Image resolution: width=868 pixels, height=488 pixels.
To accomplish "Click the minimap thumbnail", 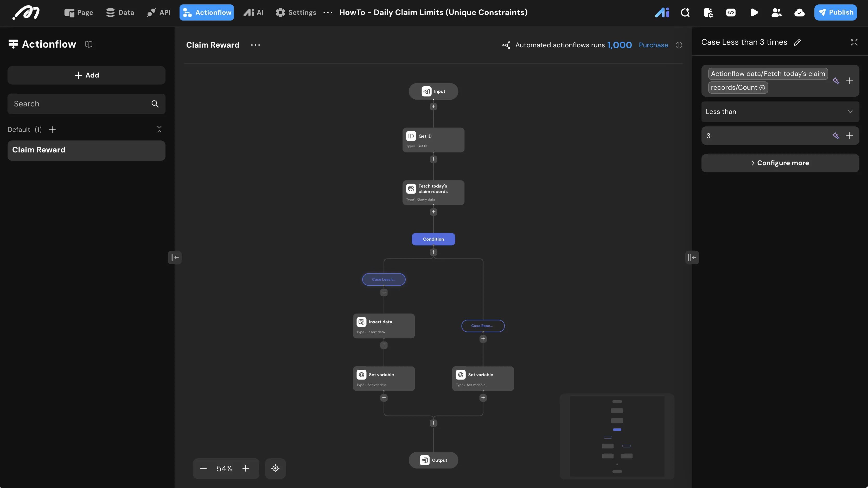I will (617, 436).
